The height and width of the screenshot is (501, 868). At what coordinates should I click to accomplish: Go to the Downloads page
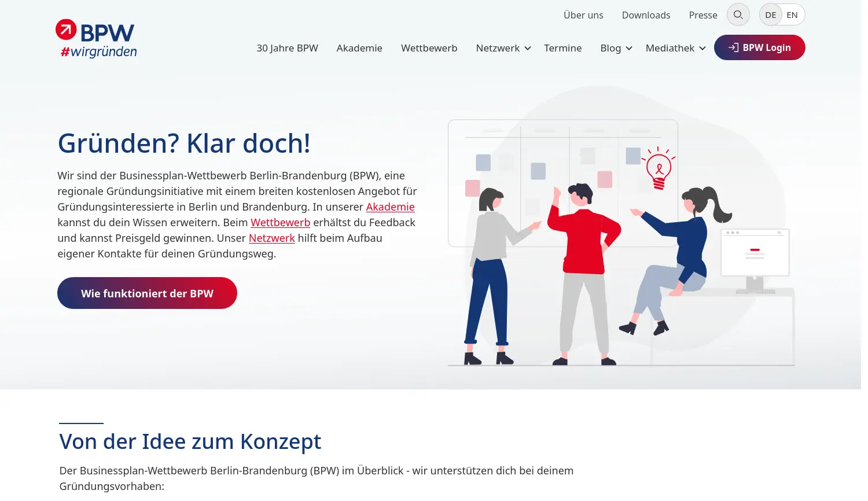pyautogui.click(x=646, y=15)
